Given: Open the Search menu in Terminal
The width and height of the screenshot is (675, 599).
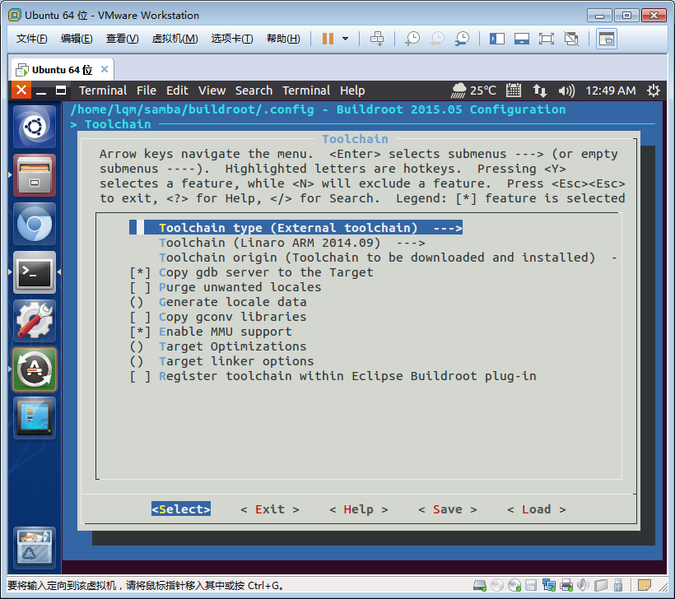Looking at the screenshot, I should pos(254,90).
